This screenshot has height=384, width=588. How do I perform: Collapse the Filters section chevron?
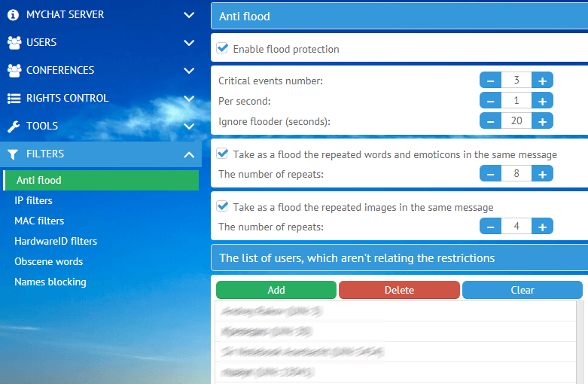189,154
